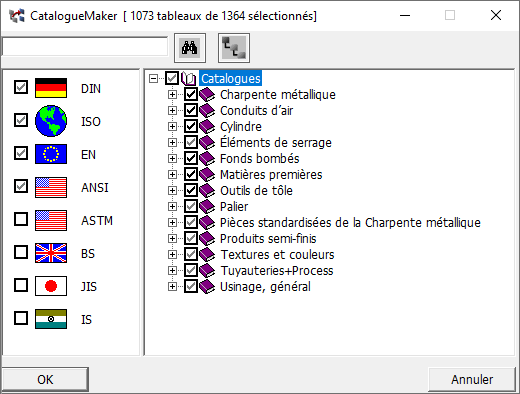Click the Indian flag icon for IS
Screen dimensions: 520x394
(x=51, y=319)
